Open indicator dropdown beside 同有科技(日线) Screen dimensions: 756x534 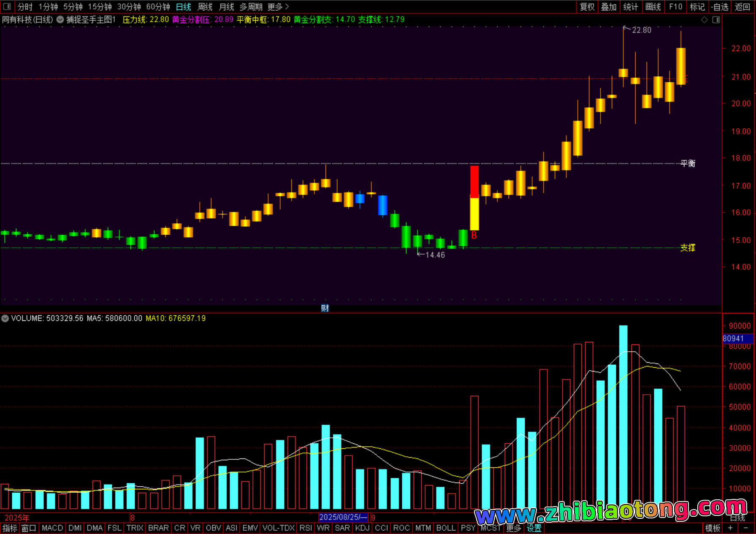click(60, 19)
